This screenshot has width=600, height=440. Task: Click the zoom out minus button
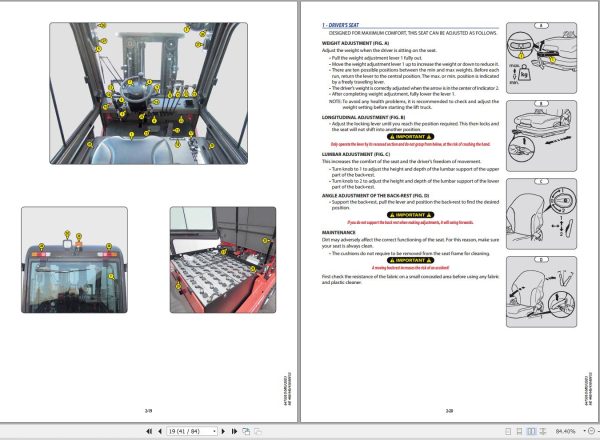point(592,431)
